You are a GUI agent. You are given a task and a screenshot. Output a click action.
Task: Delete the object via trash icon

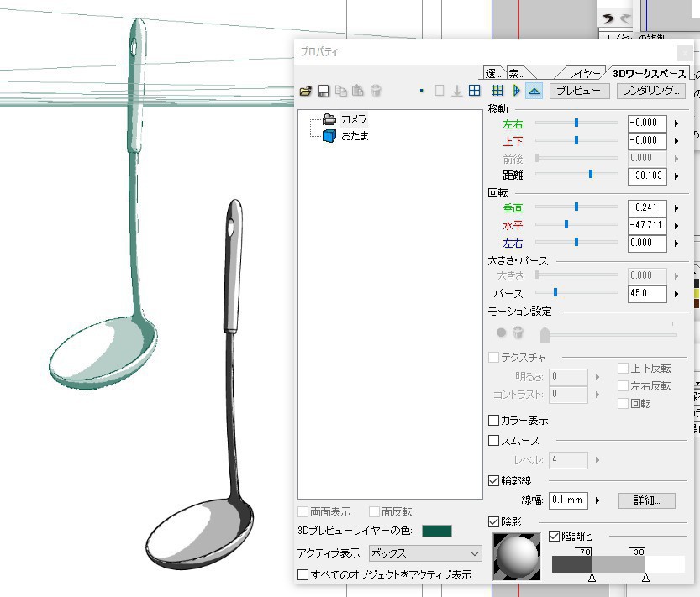click(x=375, y=91)
